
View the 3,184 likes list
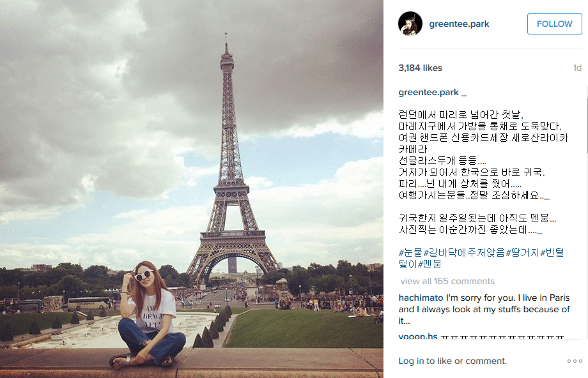tap(421, 68)
